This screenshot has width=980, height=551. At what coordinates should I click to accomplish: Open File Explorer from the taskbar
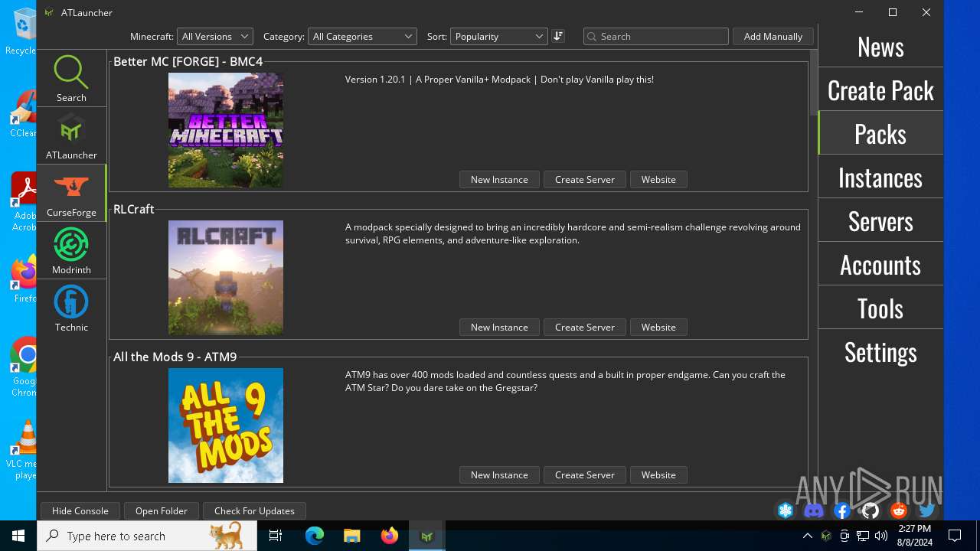(x=351, y=536)
